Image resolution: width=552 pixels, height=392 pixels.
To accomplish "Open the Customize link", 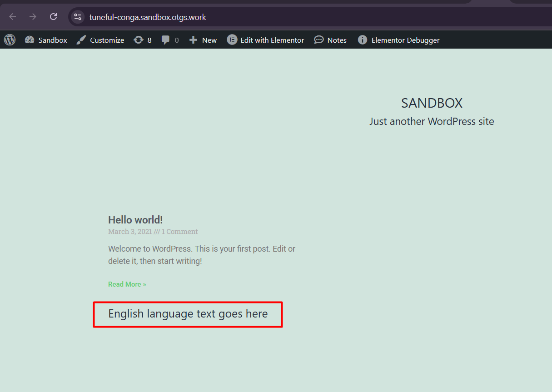I will (107, 40).
